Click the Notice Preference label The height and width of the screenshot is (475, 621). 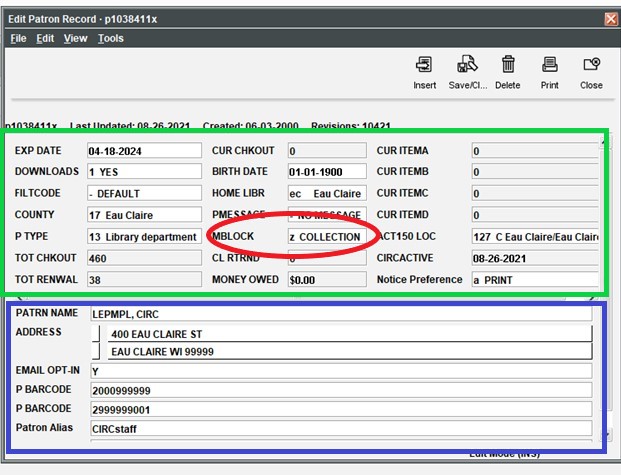[x=419, y=279]
